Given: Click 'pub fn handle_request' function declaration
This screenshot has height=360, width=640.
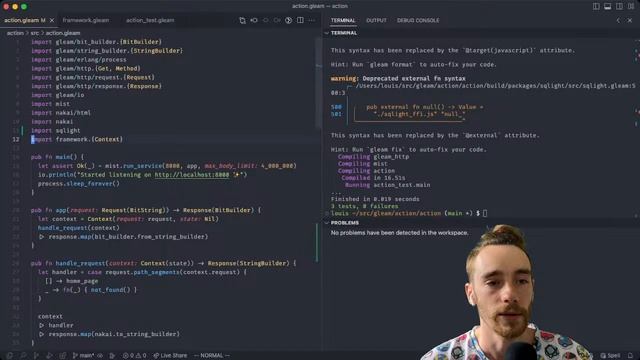Looking at the screenshot, I should (163, 263).
